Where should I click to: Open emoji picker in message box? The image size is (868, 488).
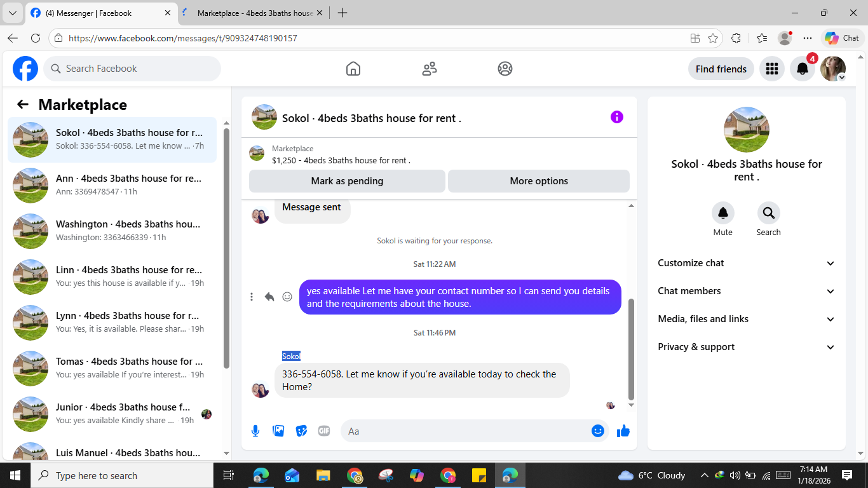point(598,431)
